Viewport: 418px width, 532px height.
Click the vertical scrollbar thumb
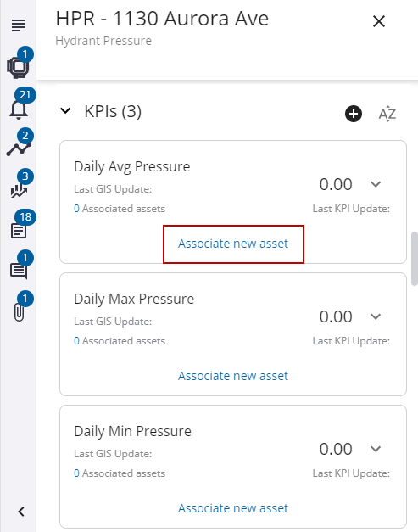pos(415,259)
